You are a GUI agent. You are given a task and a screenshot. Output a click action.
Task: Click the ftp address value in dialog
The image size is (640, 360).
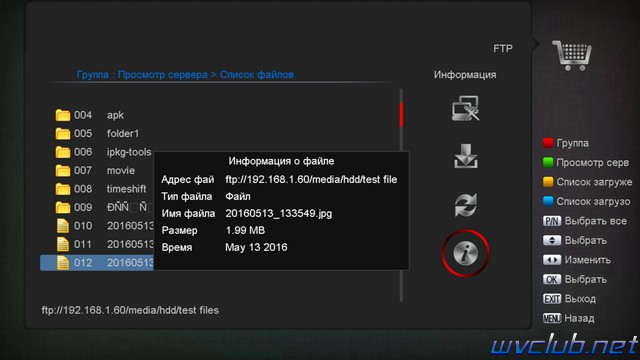click(311, 180)
